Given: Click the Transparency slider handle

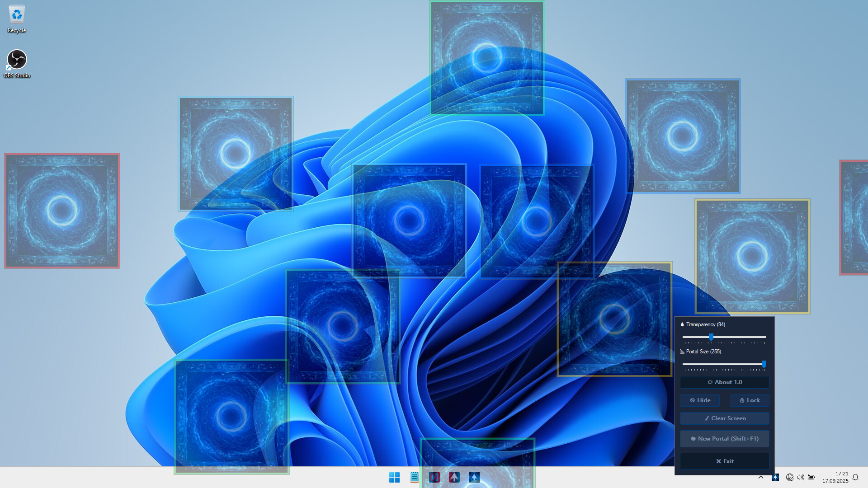Looking at the screenshot, I should tap(710, 337).
